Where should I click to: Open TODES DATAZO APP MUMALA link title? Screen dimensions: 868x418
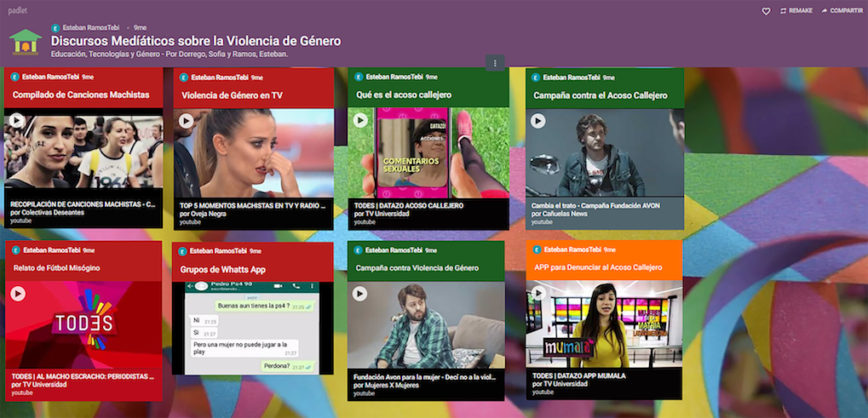tap(579, 375)
